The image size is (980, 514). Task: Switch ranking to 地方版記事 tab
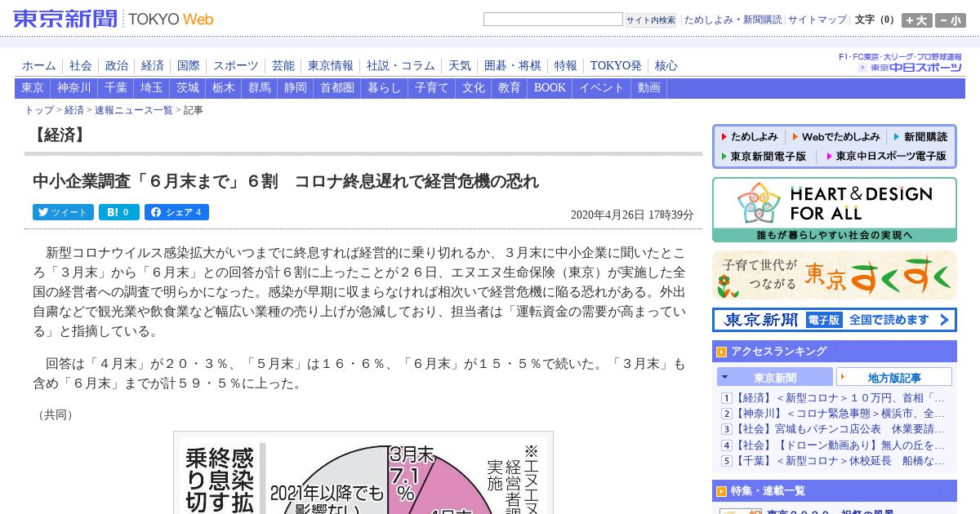894,377
